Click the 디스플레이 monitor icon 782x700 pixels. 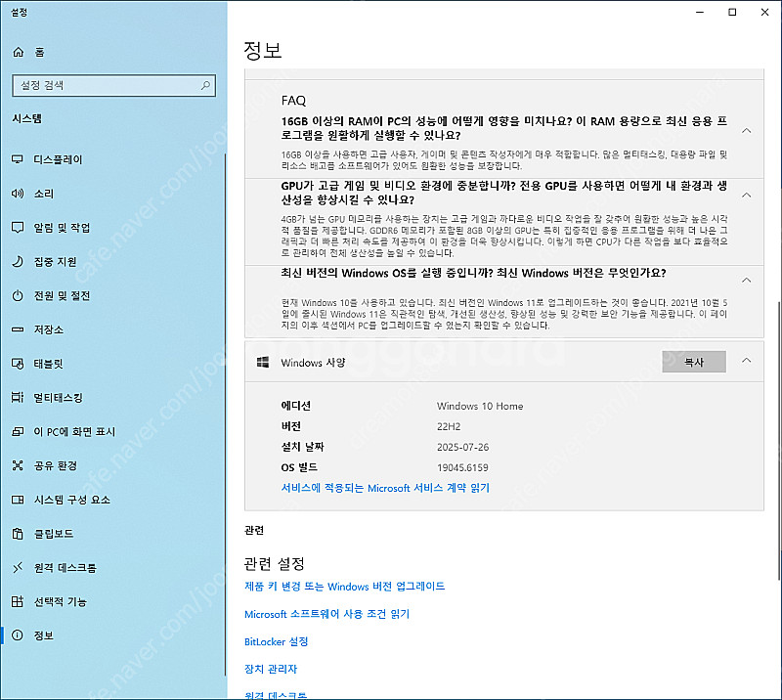18,159
